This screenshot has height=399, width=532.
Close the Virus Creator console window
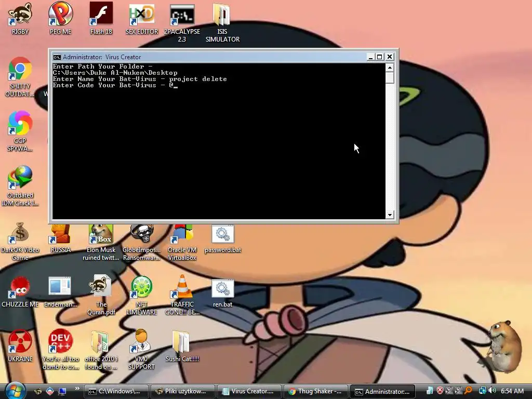[390, 57]
